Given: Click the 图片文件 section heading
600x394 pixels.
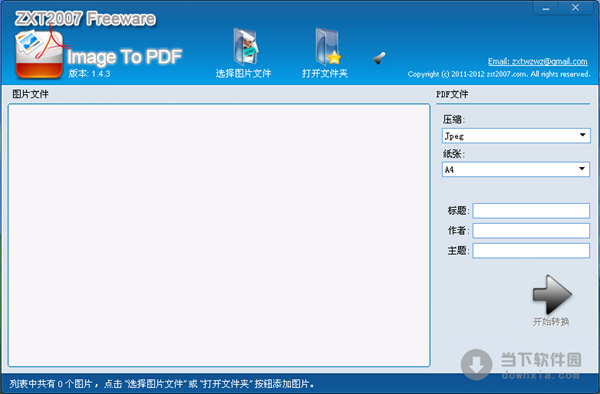Looking at the screenshot, I should click(x=30, y=94).
